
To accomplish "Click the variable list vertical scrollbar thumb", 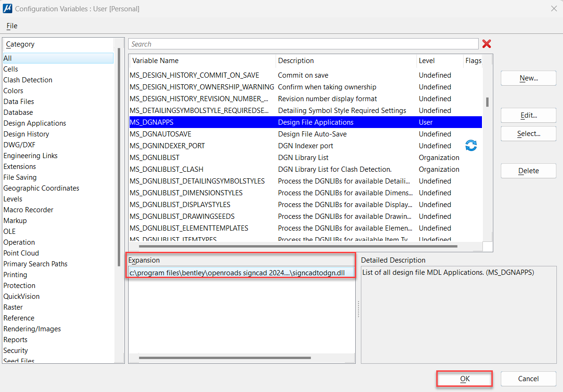I will (487, 102).
